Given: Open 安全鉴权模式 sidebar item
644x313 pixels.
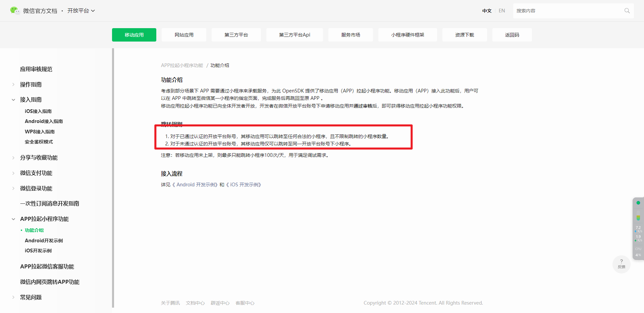Looking at the screenshot, I should coord(39,142).
